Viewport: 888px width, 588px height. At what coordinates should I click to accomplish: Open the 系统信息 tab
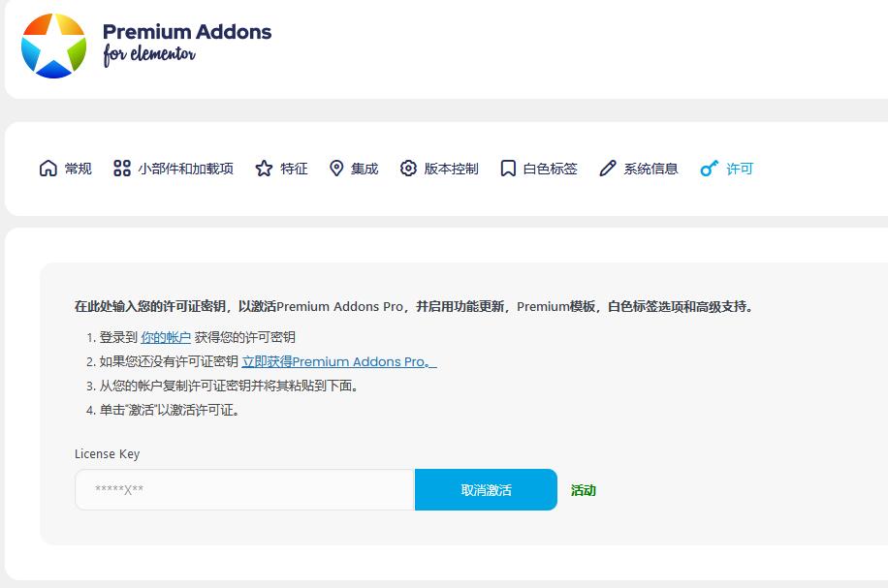coord(650,169)
